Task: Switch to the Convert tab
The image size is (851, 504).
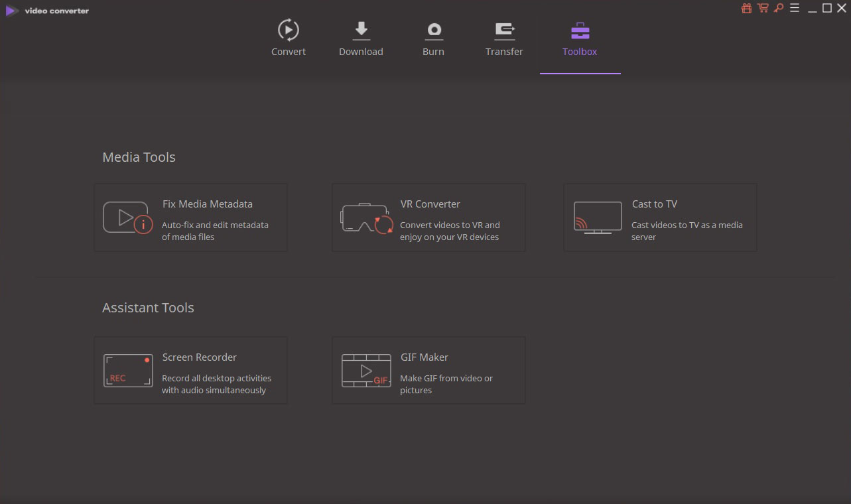Action: [x=289, y=38]
